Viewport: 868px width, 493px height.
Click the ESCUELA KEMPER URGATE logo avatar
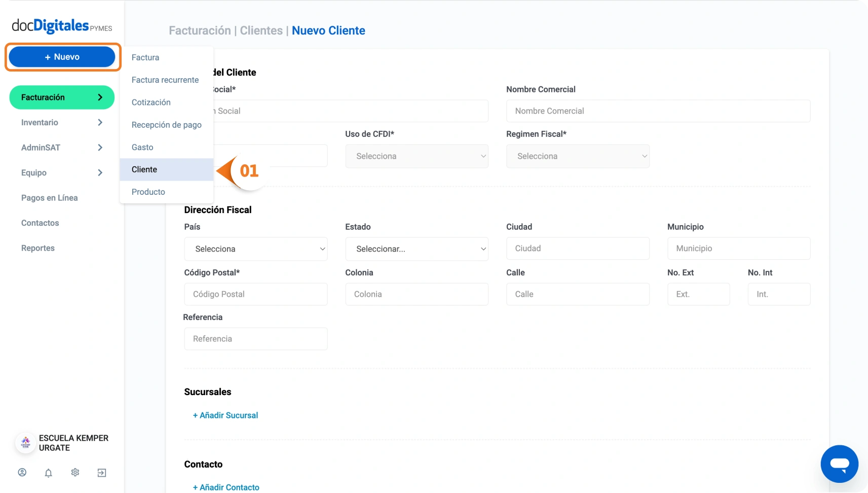pos(25,443)
